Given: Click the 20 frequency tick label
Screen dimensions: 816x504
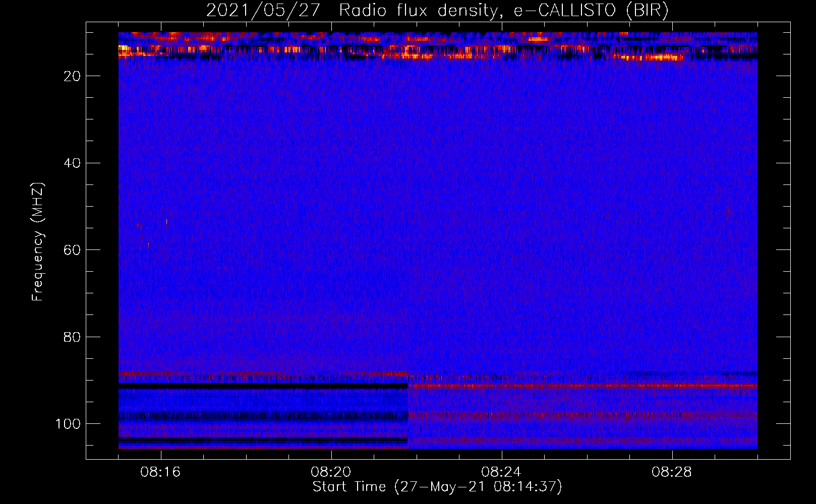Looking at the screenshot, I should point(72,76).
